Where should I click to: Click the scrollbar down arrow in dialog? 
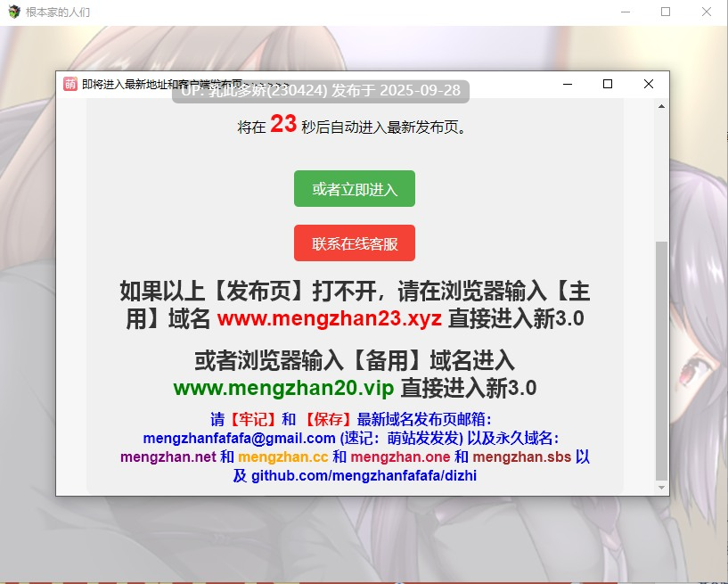pos(661,488)
